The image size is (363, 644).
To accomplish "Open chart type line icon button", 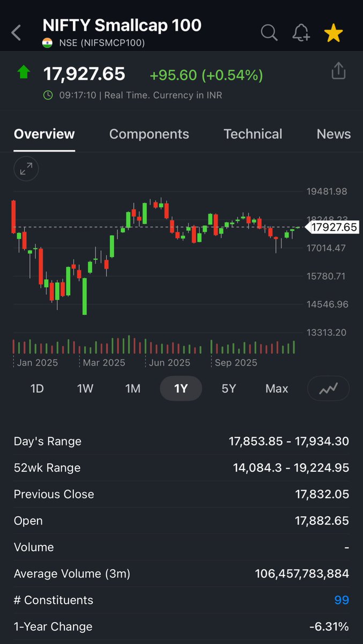I will pos(328,388).
